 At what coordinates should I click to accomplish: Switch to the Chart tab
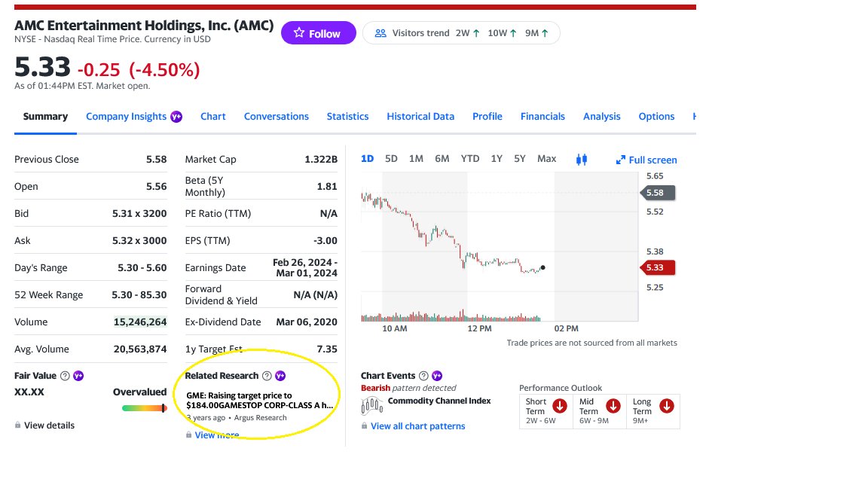(213, 116)
